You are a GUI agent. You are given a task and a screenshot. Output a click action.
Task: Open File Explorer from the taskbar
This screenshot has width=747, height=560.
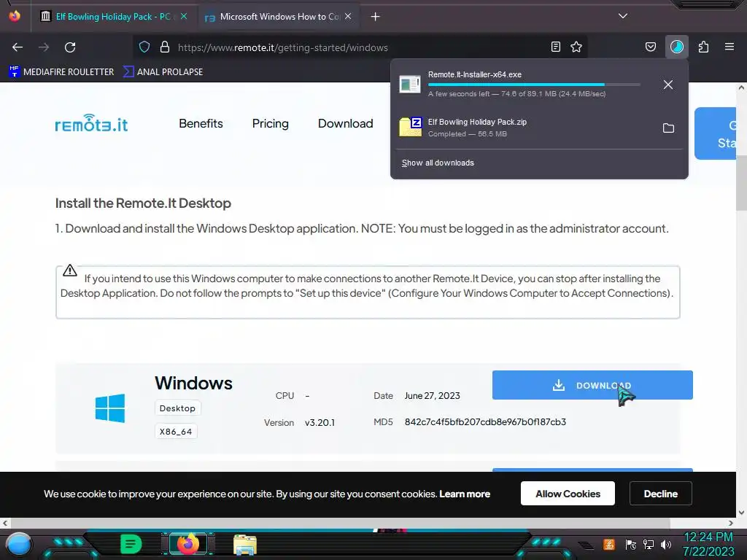245,544
